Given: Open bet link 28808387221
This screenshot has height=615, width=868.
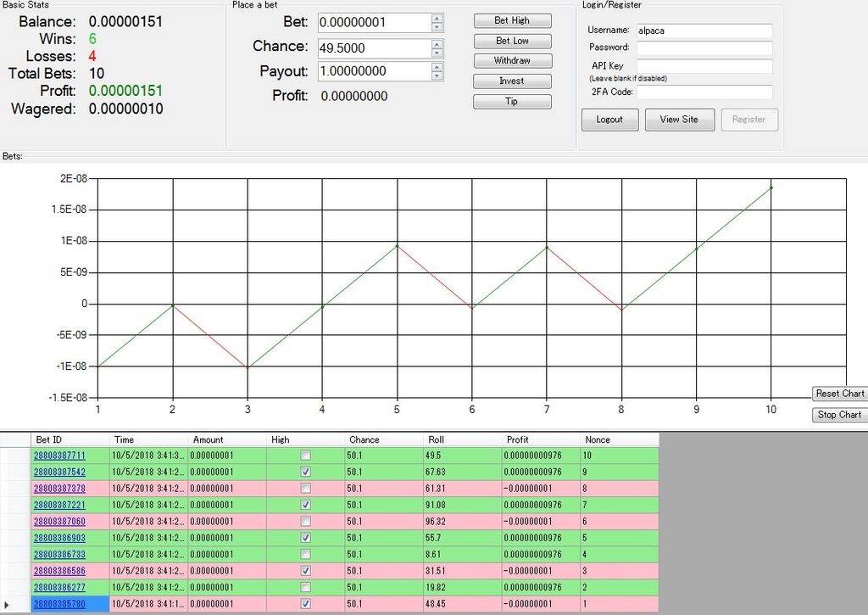Looking at the screenshot, I should tap(60, 505).
